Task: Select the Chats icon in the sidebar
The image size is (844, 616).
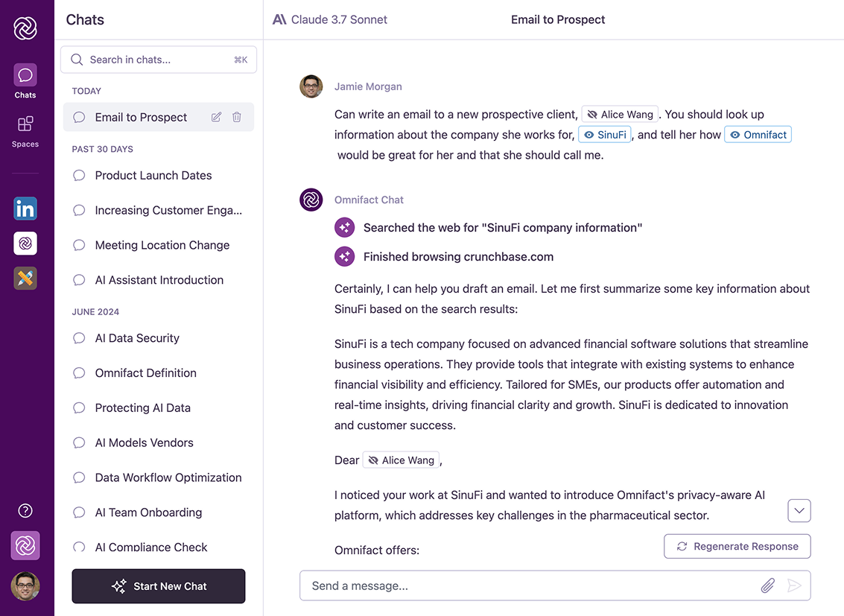Action: 25,74
